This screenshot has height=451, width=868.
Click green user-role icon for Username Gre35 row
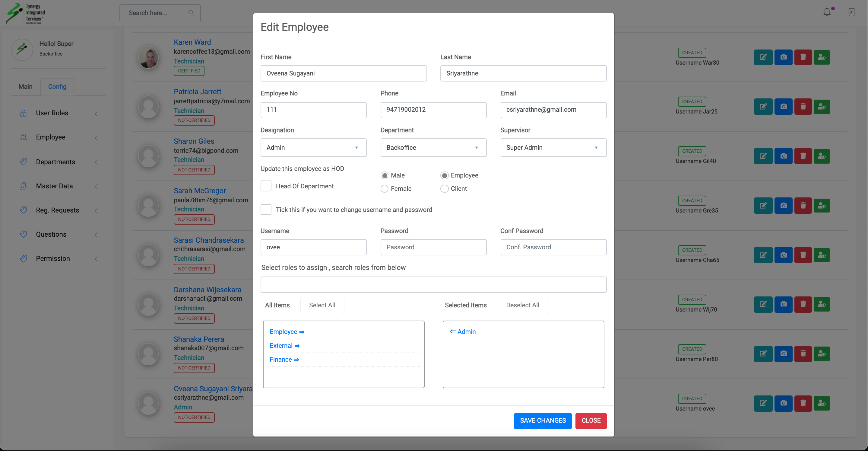(x=822, y=206)
